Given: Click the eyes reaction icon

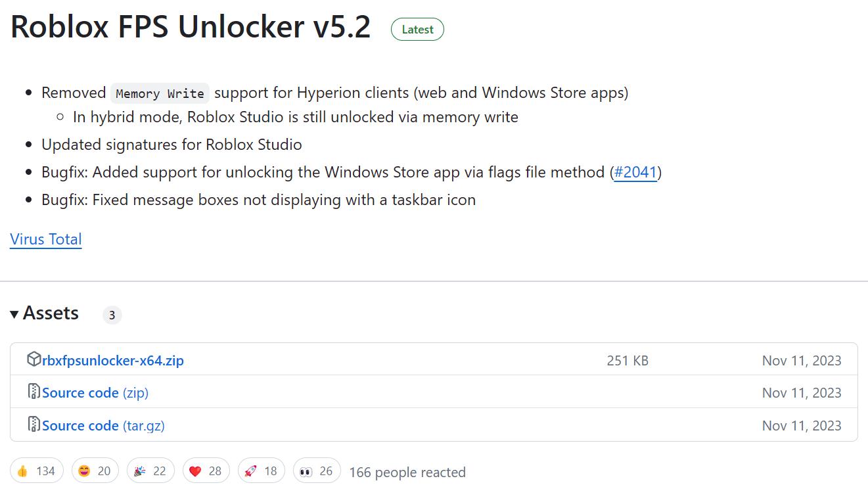Looking at the screenshot, I should click(x=306, y=470).
